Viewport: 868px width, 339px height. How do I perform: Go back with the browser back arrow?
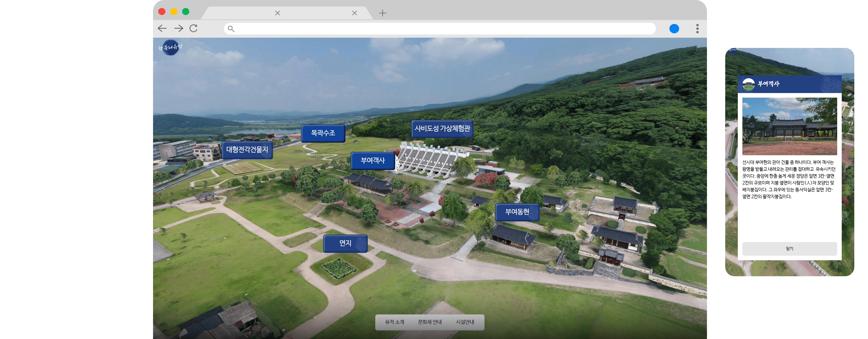(162, 28)
